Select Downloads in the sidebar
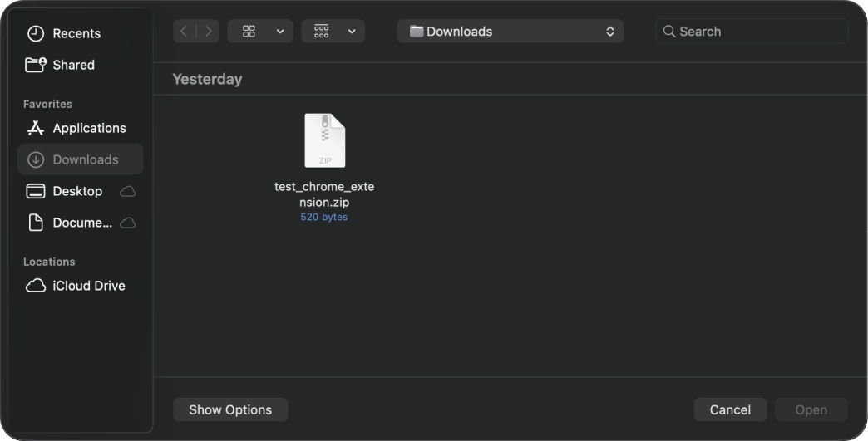Screen dimensions: 868x441 point(81,159)
